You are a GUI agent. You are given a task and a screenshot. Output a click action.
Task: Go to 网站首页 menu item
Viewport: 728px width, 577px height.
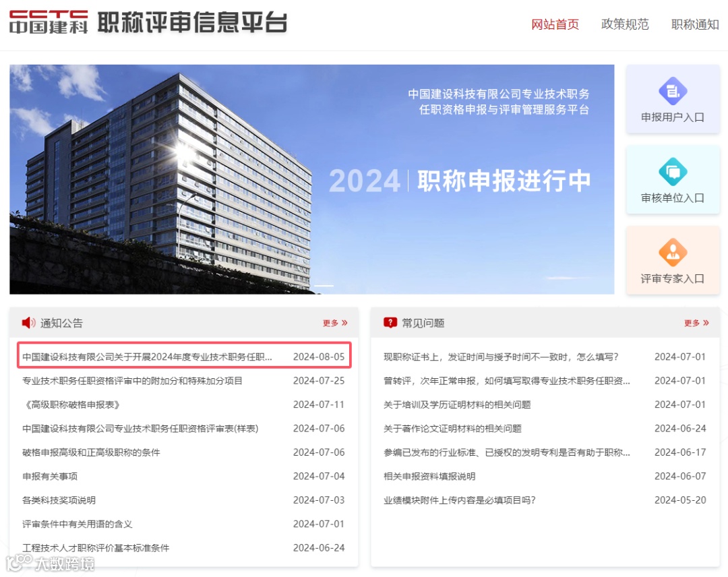tap(555, 24)
